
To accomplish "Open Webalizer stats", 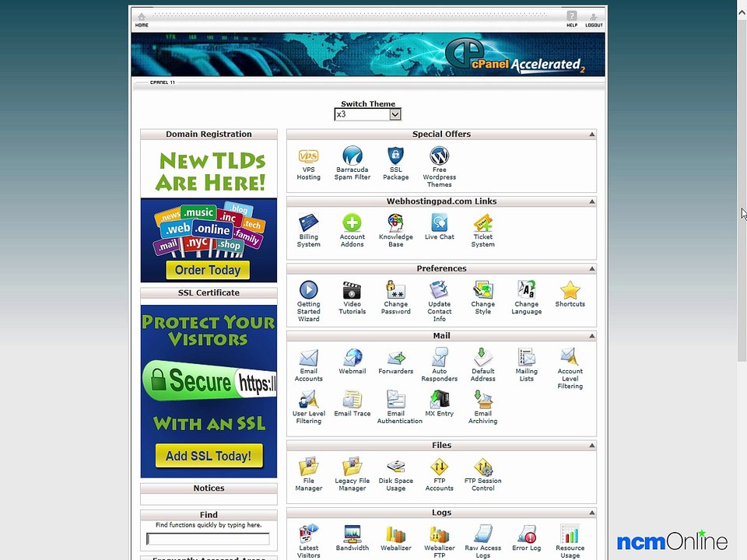I will [395, 538].
